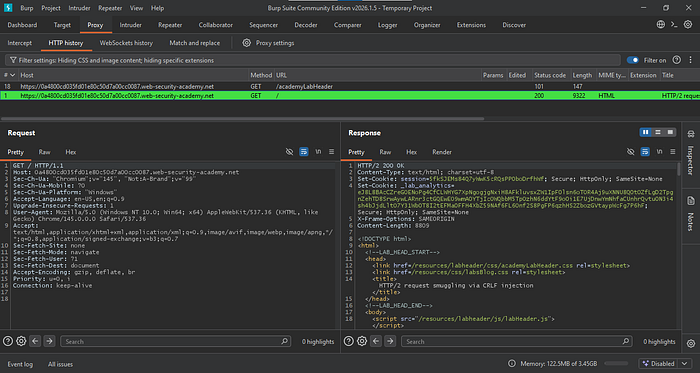Viewport: 700px width, 373px height.
Task: Open WebSockets history sub-tab
Action: click(x=126, y=43)
